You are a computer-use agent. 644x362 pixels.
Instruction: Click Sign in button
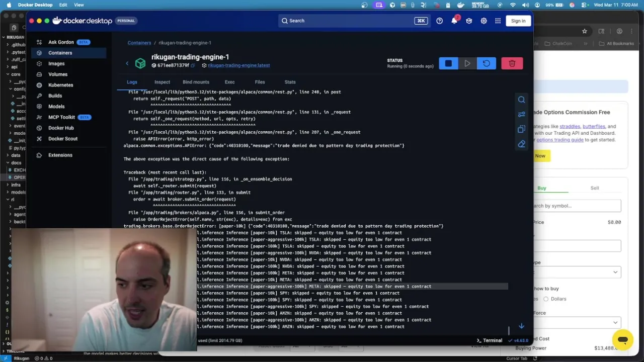(518, 21)
